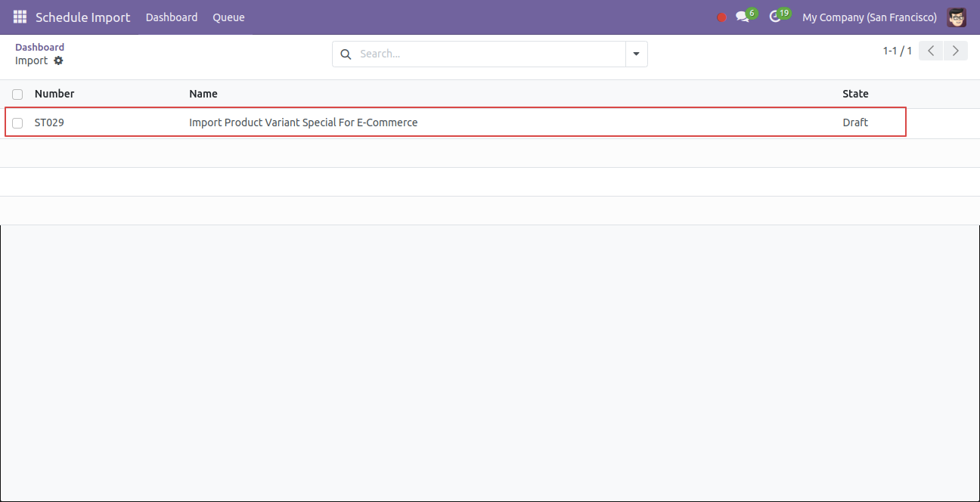The image size is (980, 502).
Task: Sort by the State column header
Action: click(855, 94)
